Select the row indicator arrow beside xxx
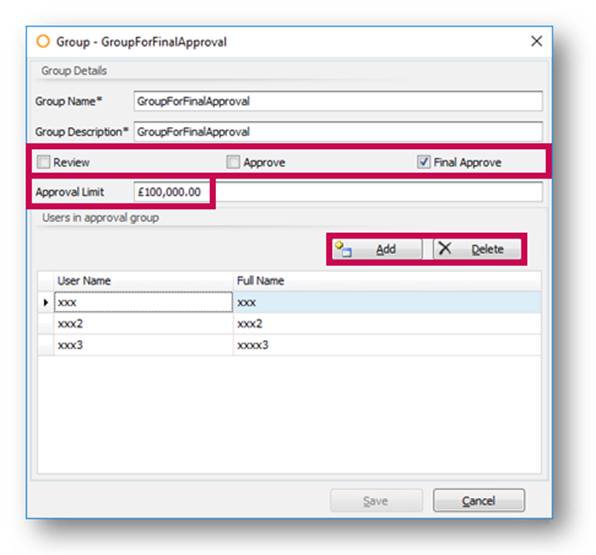The image size is (596, 555). (46, 302)
